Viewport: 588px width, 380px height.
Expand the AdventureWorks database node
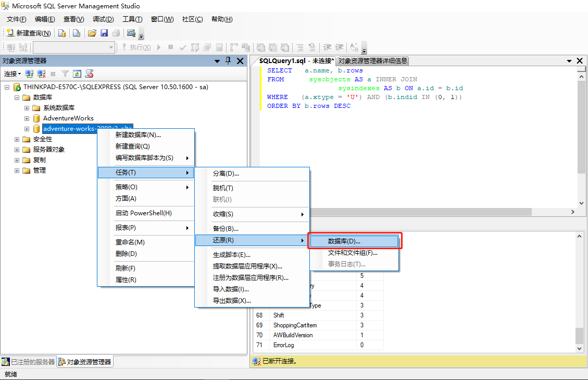27,118
